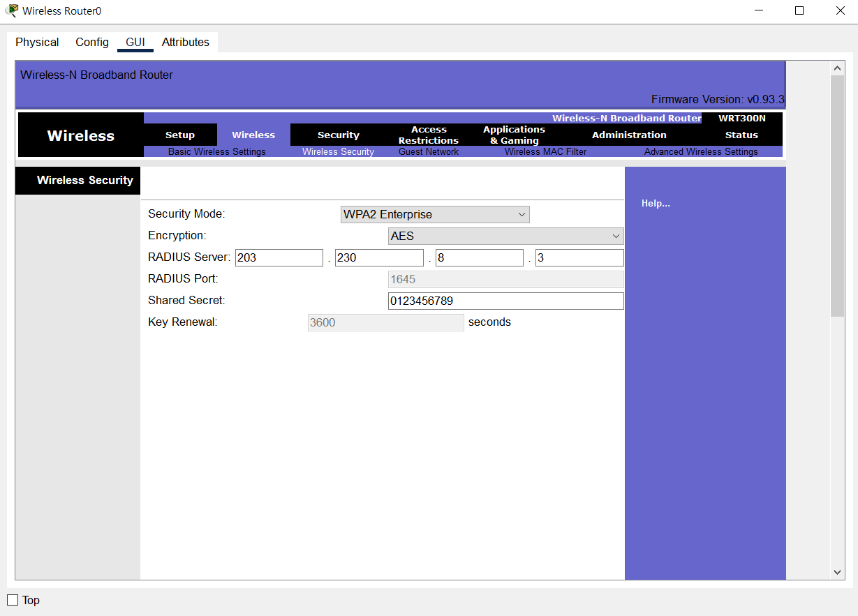Open Access Restrictions menu
Screen dimensions: 858x616
point(429,135)
